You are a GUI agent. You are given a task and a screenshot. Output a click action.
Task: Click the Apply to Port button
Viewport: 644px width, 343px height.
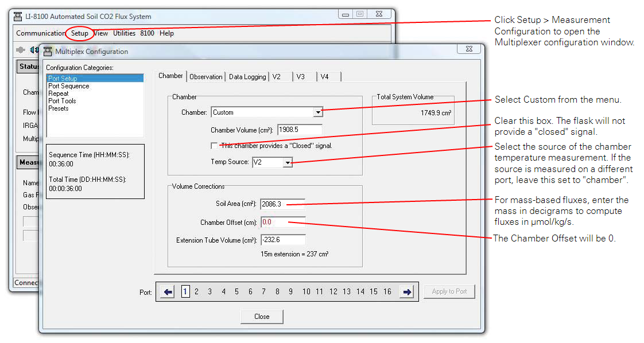[x=449, y=291]
